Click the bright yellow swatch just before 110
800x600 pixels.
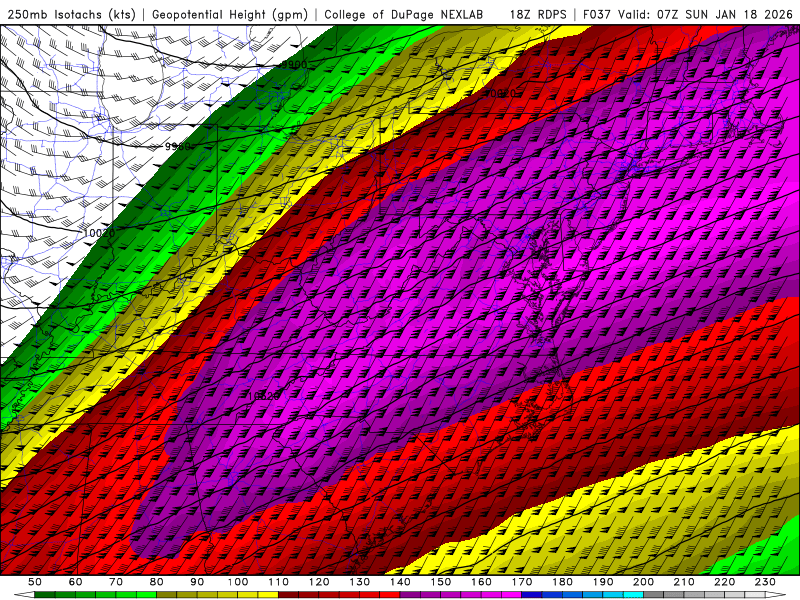(268, 595)
